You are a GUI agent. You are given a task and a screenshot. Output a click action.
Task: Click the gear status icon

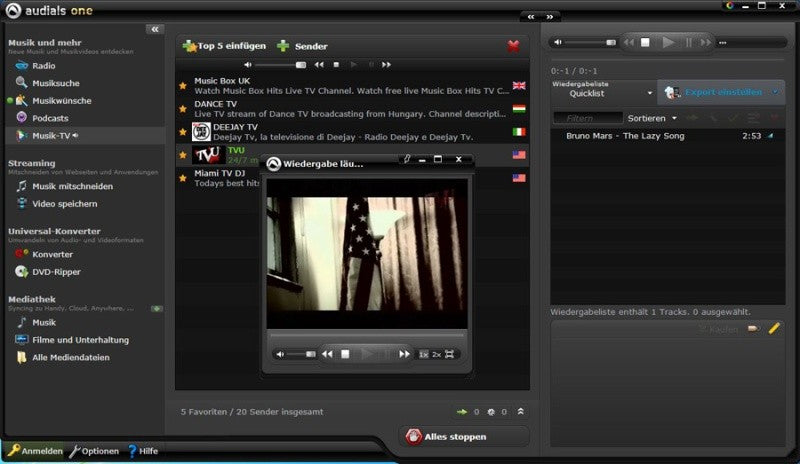click(x=491, y=412)
